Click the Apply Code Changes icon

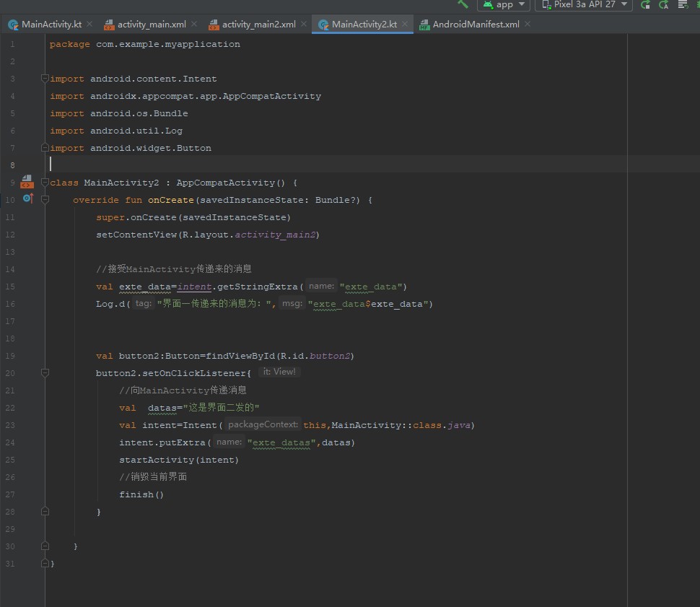663,5
